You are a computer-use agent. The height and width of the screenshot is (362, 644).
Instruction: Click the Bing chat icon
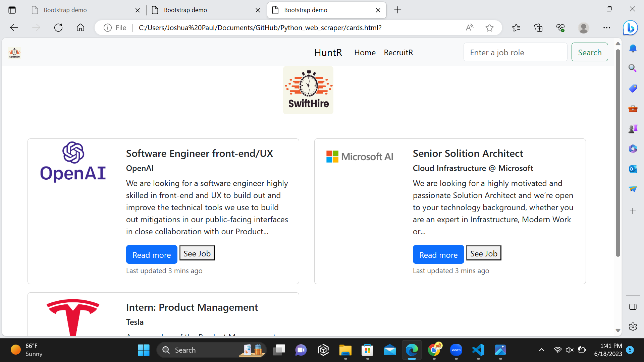click(630, 28)
